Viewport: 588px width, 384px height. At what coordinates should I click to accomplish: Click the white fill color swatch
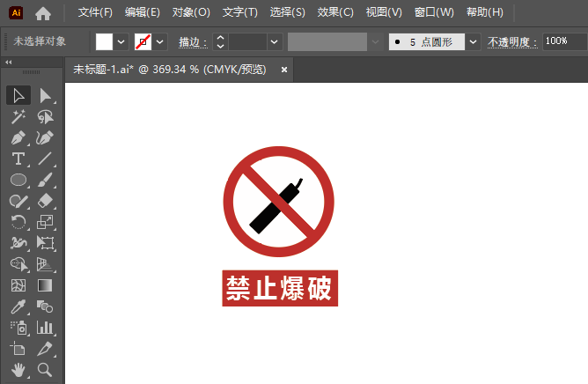coord(104,41)
